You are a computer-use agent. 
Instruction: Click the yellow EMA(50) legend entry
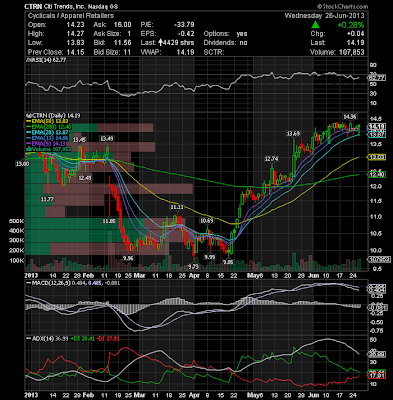coord(47,121)
